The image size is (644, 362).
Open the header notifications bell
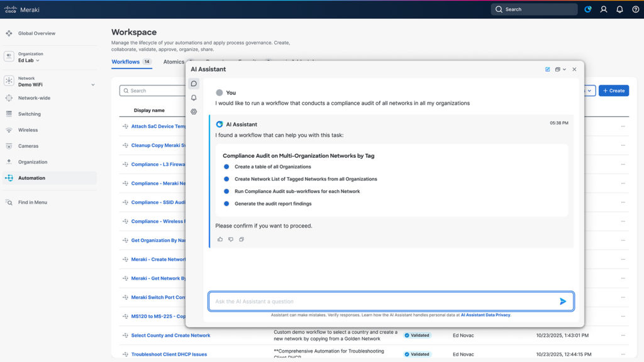pyautogui.click(x=619, y=9)
